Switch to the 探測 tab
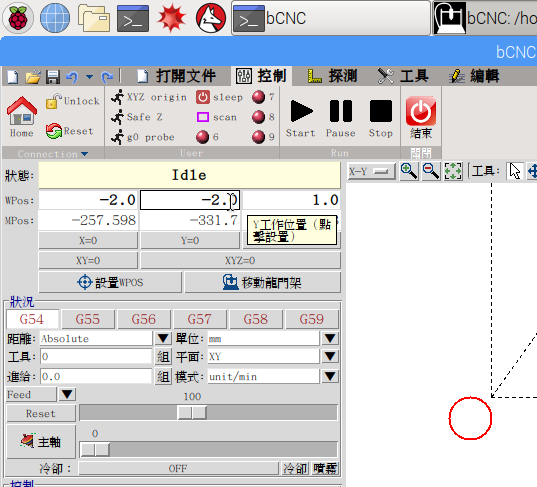The height and width of the screenshot is (487, 537). click(x=332, y=76)
